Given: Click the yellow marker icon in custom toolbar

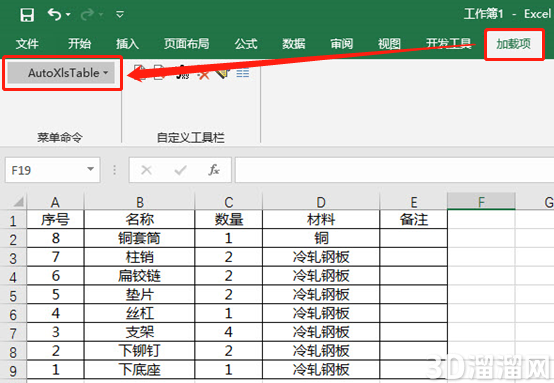Looking at the screenshot, I should pos(223,73).
